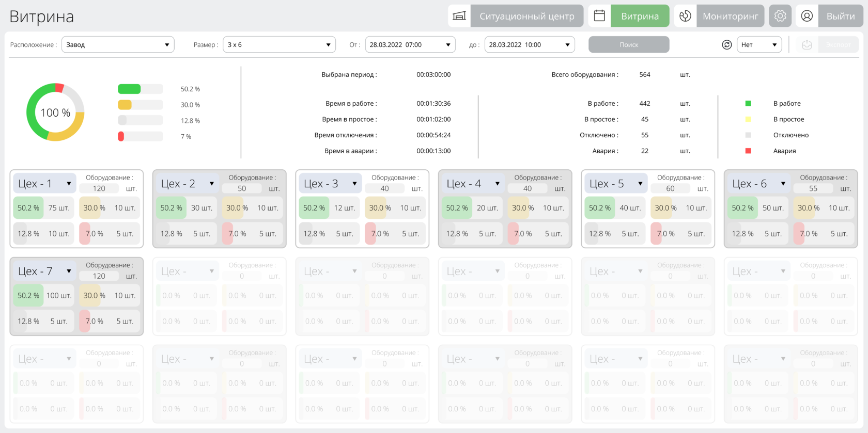Click 100 шт. in Цех - 7 card

(x=59, y=296)
